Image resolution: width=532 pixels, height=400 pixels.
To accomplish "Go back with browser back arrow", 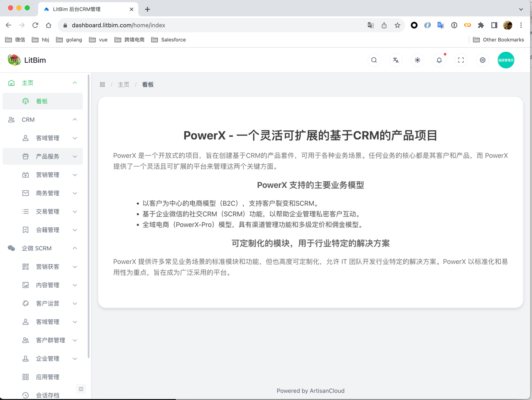I will pos(8,25).
